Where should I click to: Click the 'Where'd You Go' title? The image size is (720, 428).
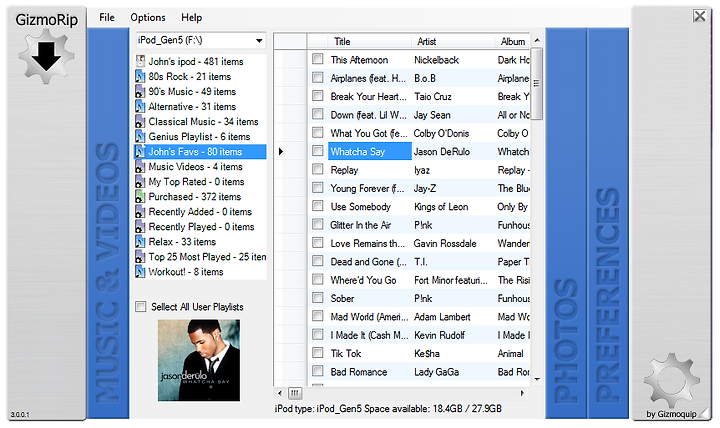point(363,280)
